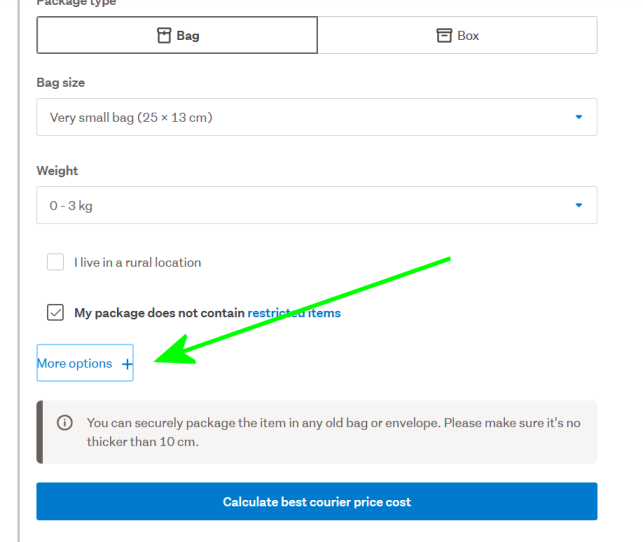Image resolution: width=643 pixels, height=542 pixels.
Task: Click the plus icon beside More options
Action: [127, 364]
